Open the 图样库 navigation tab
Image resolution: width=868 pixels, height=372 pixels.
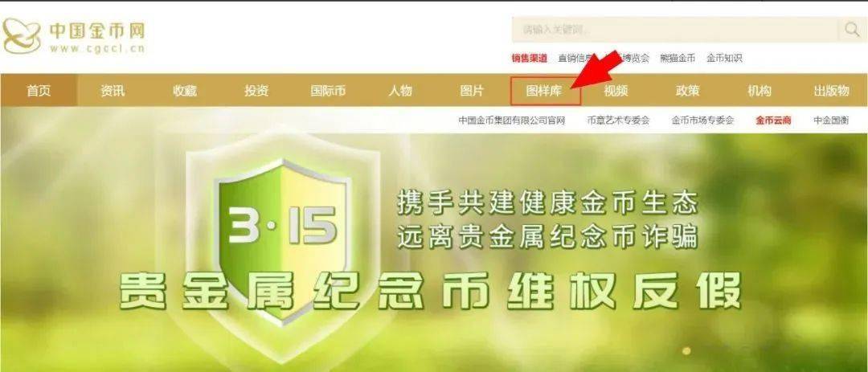point(544,91)
